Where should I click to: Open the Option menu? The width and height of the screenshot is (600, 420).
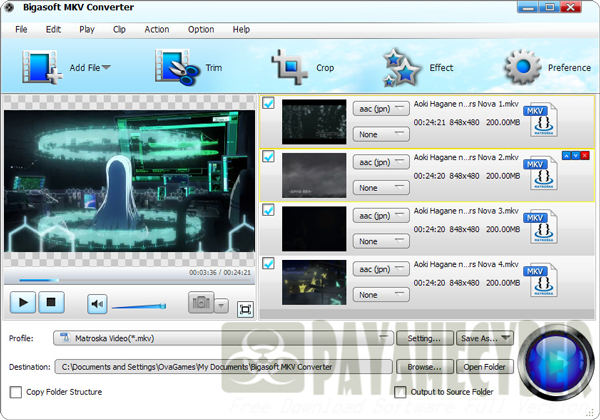pos(201,29)
